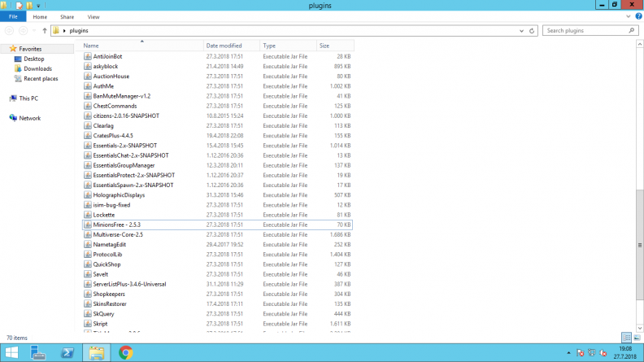644x362 pixels.
Task: Select MinionsFree - 2.5.3 file name
Action: [x=116, y=225]
